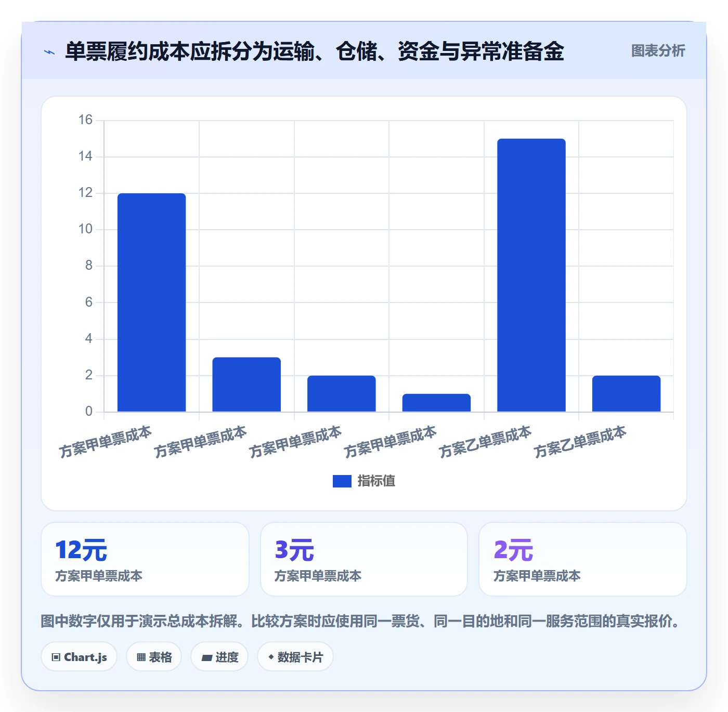Click the lightning icon beside the title
The image size is (728, 712).
[49, 52]
